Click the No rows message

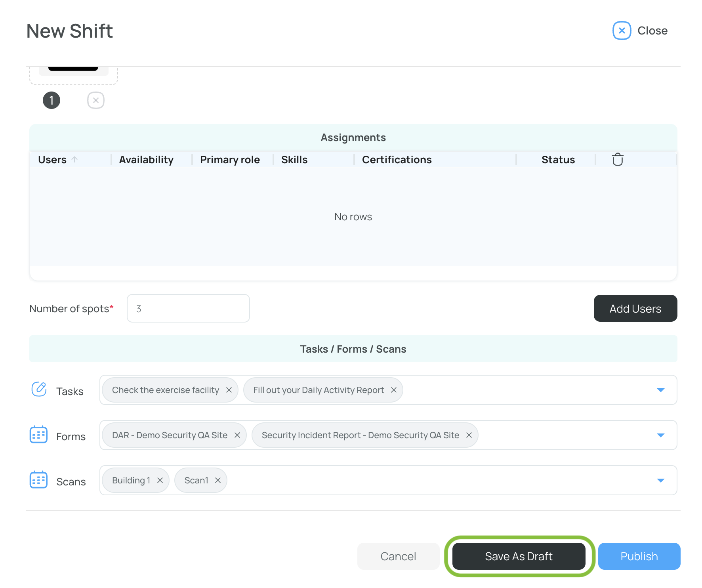pyautogui.click(x=353, y=217)
